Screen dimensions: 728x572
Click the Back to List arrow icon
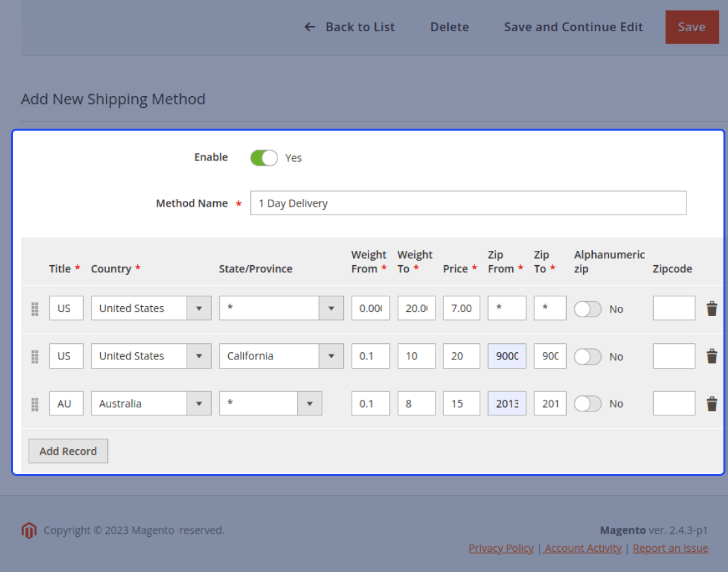tap(309, 27)
